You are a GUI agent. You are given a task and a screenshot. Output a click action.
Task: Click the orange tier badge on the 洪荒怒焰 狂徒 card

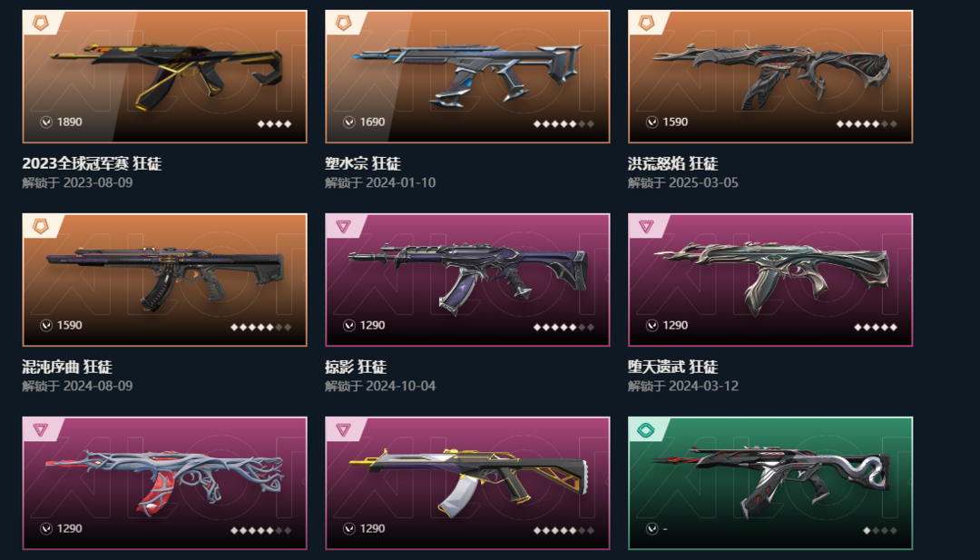[x=646, y=23]
